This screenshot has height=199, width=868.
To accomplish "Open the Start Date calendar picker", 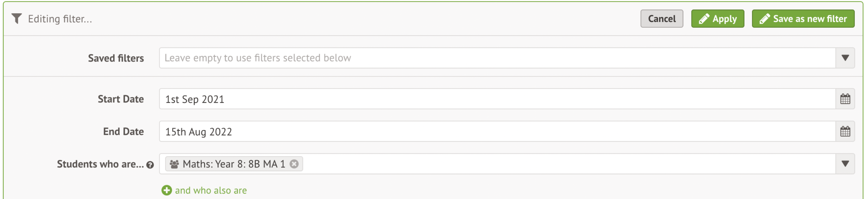I will [845, 99].
